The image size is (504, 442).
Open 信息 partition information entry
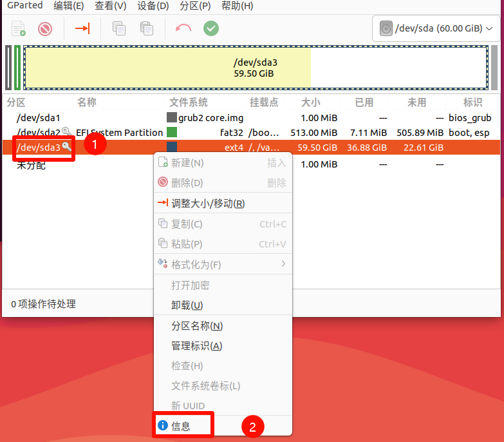tap(223, 426)
